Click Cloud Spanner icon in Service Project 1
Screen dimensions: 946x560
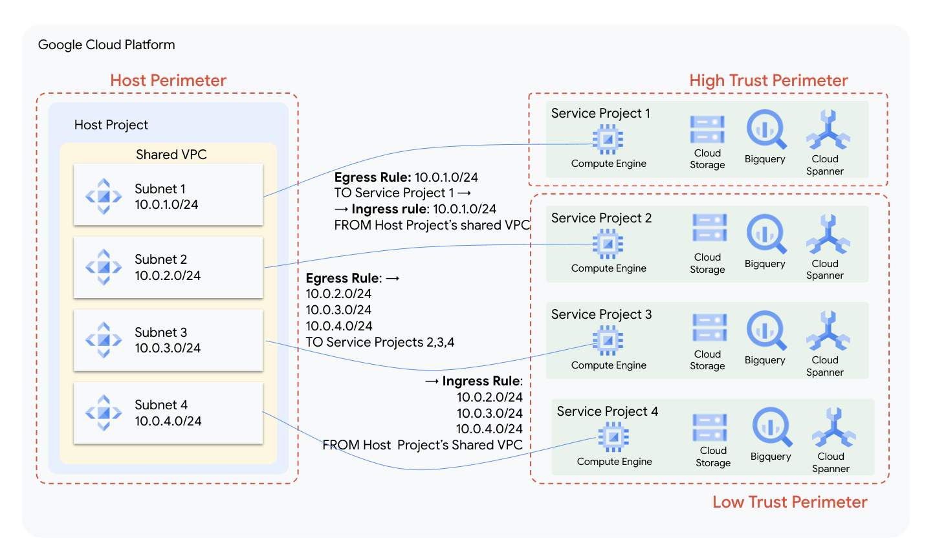point(828,129)
